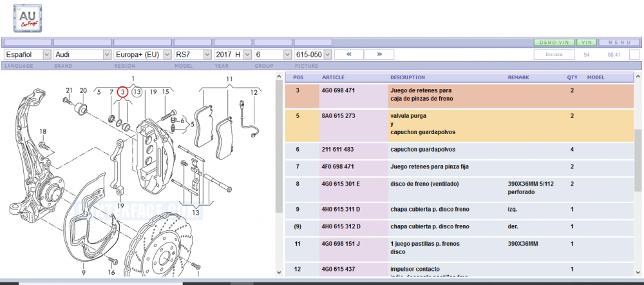The image size is (644, 285).
Task: Click the empty box right of clock
Action: point(634,54)
